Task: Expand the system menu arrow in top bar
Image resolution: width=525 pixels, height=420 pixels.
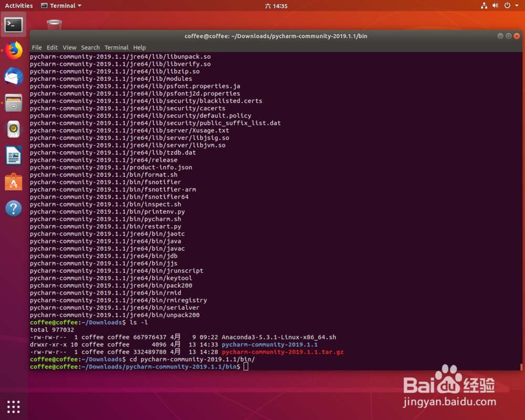Action: click(x=517, y=6)
